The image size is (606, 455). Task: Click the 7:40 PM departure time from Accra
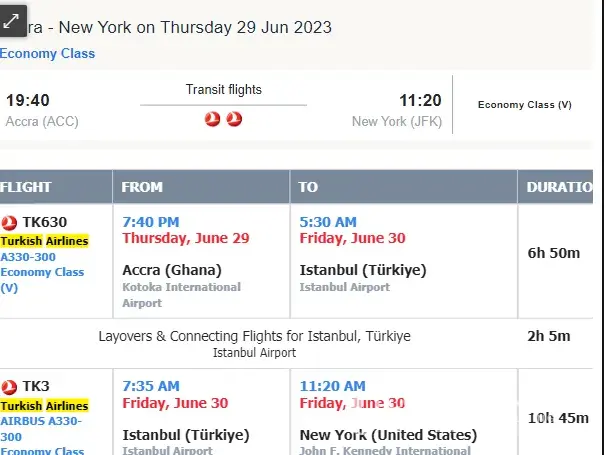tap(151, 221)
